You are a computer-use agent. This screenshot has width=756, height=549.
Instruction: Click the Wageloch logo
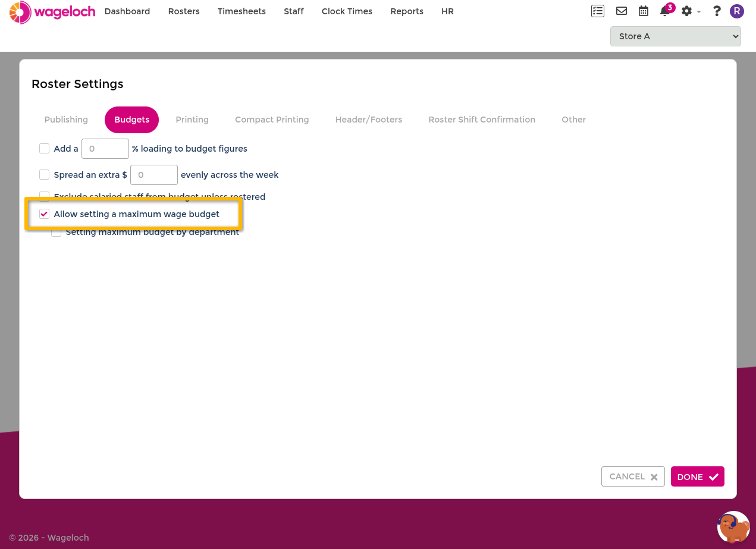click(x=52, y=12)
